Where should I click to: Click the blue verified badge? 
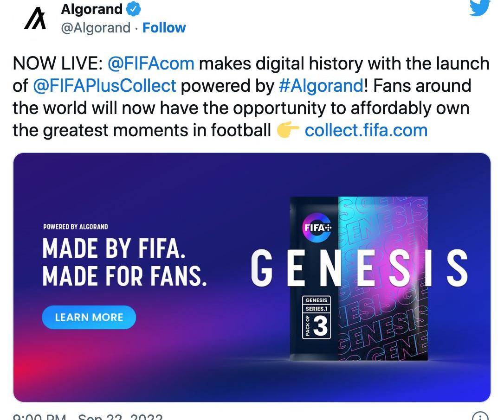(134, 9)
